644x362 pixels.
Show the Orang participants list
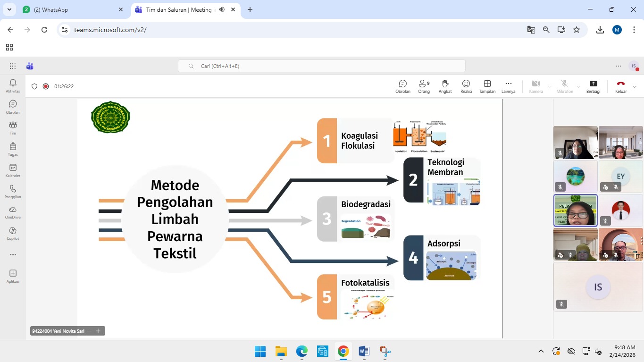coord(424,86)
